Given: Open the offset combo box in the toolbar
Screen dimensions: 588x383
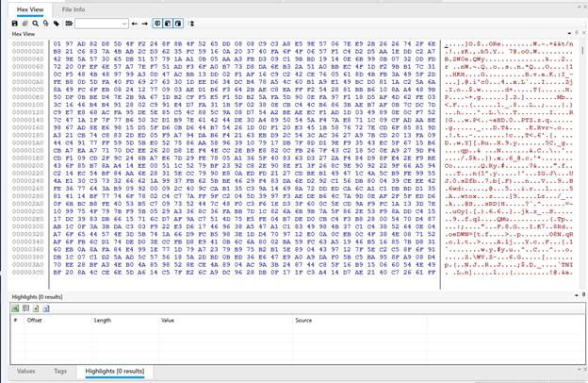Looking at the screenshot, I should (x=102, y=24).
